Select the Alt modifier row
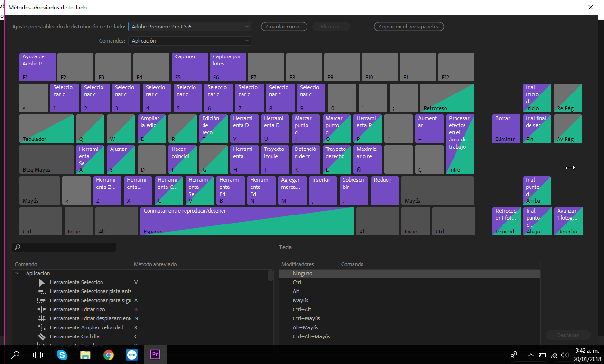Image resolution: width=604 pixels, height=364 pixels. click(x=409, y=291)
